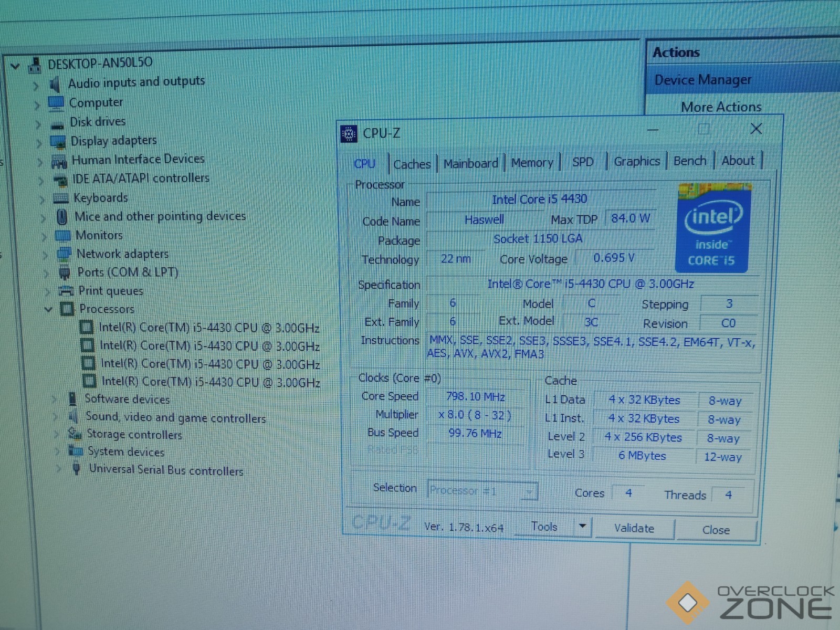Select the Storage controllers tree label

point(134,435)
